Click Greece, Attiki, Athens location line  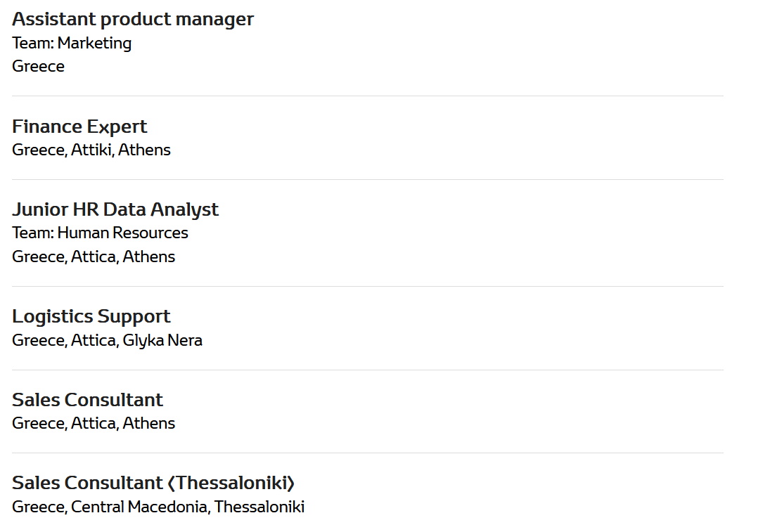[x=91, y=150]
